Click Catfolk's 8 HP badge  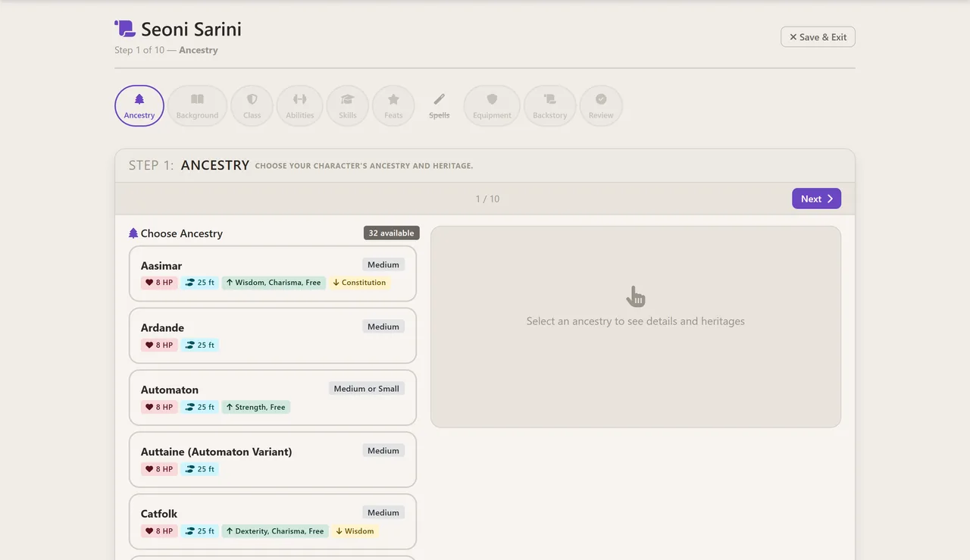[x=159, y=531]
